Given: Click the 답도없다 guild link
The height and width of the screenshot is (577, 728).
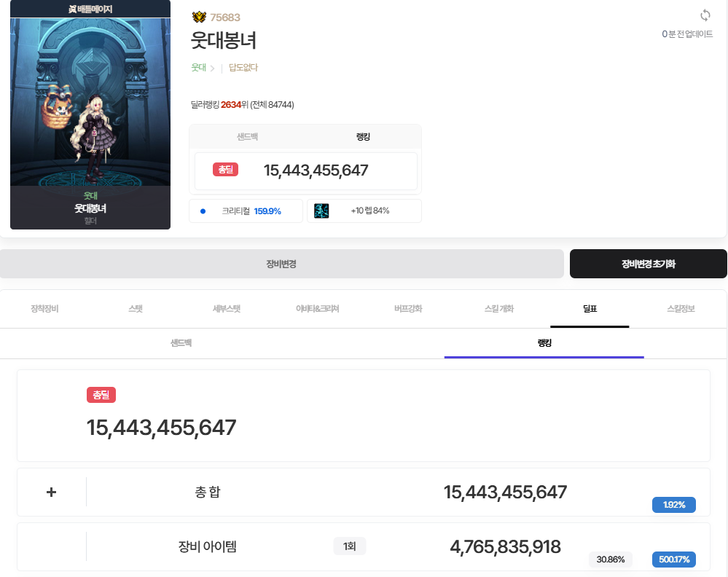Looking at the screenshot, I should click(243, 68).
